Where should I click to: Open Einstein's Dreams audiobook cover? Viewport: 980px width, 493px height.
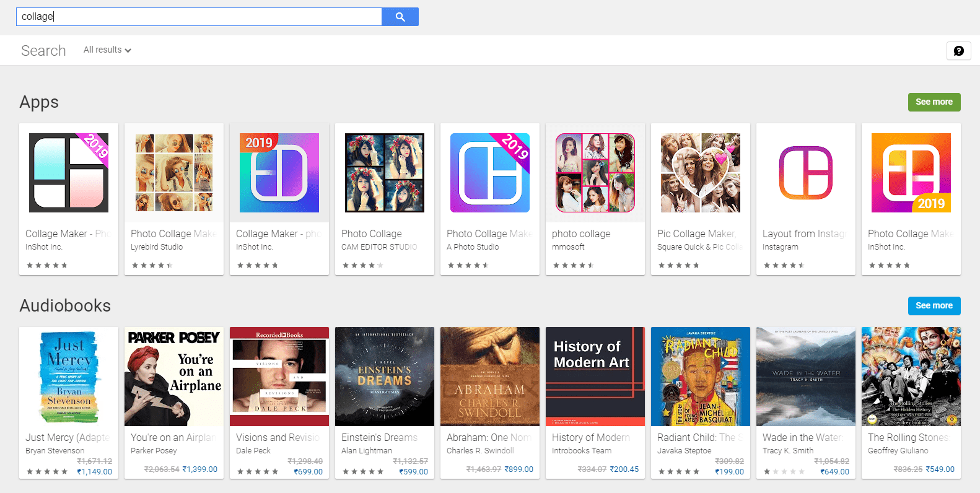click(x=385, y=377)
